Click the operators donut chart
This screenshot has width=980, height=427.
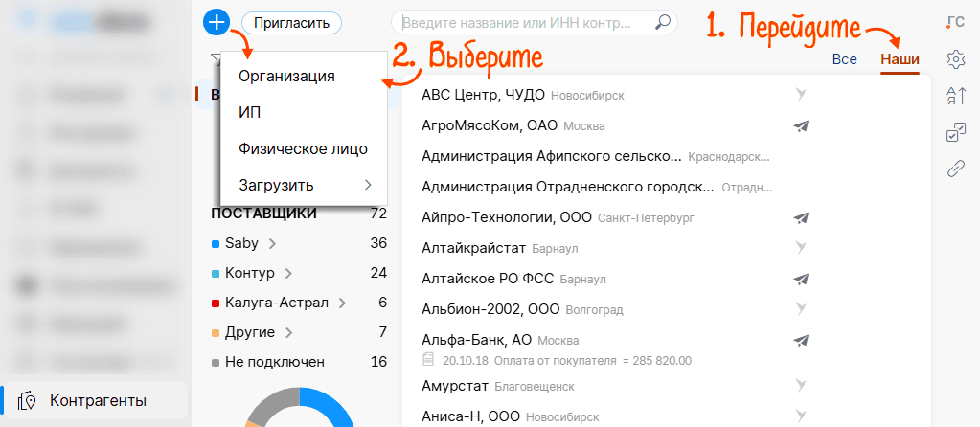[300, 407]
